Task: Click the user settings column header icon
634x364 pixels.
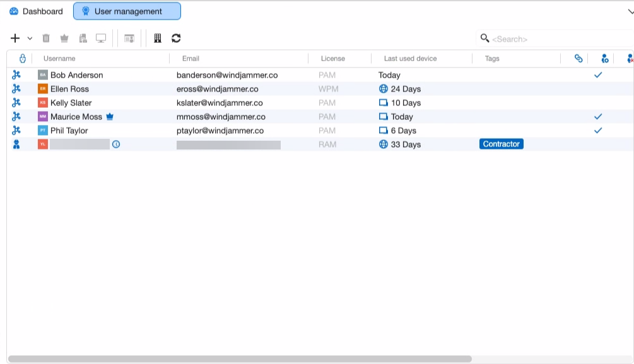Action: click(604, 59)
